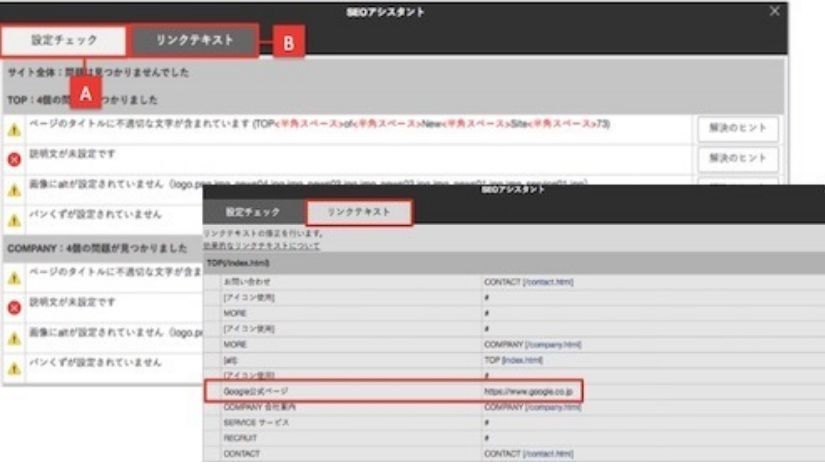Open the 効果的なリンクテキストについて link

tap(260, 246)
